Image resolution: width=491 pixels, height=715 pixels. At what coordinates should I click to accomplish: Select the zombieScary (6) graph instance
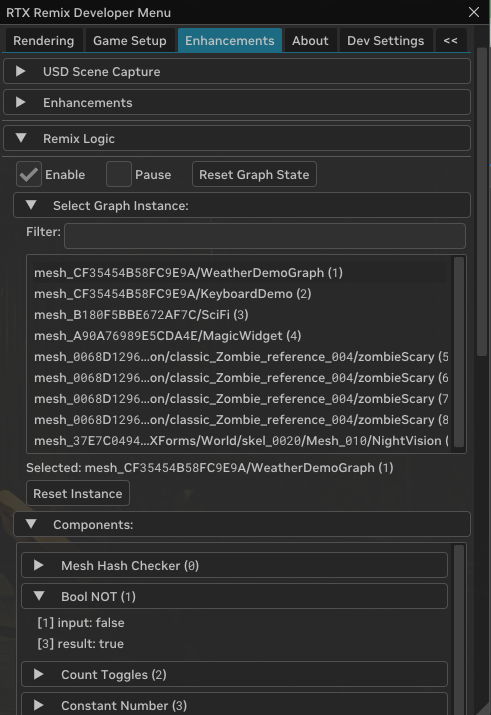click(x=241, y=378)
